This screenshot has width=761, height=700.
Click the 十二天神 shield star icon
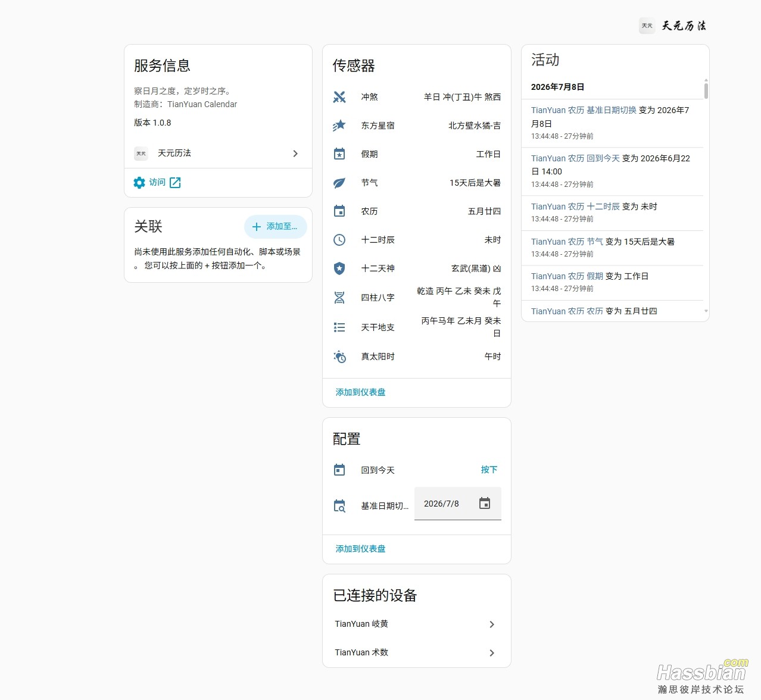[339, 268]
